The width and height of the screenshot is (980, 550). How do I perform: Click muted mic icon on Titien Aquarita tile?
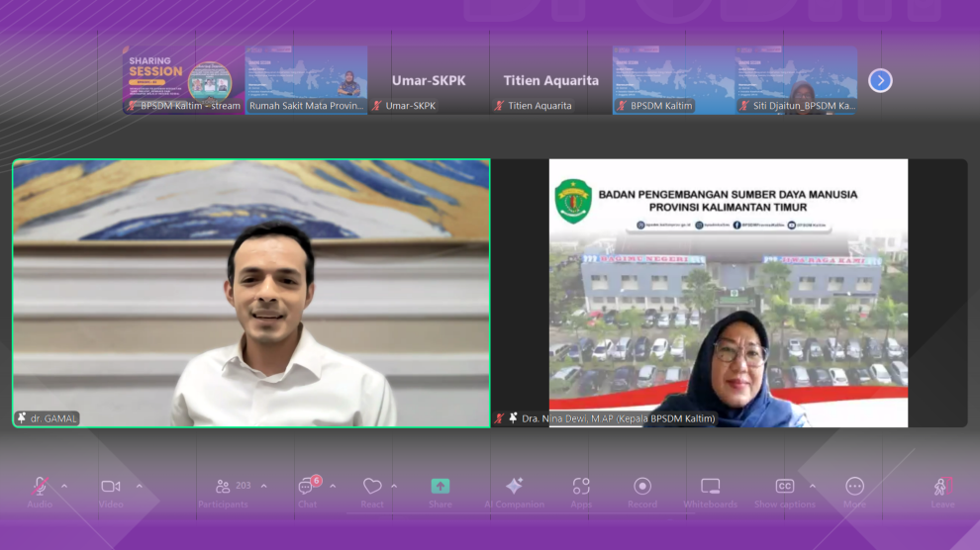click(499, 106)
